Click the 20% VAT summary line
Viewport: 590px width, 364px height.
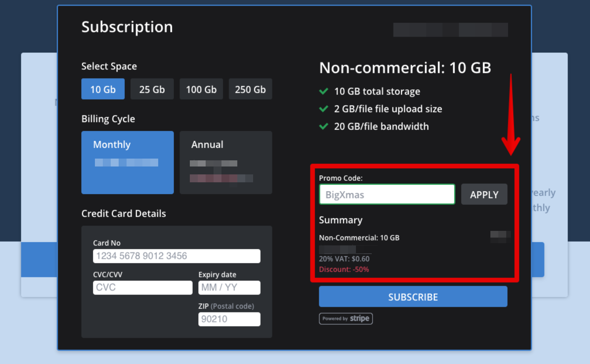(344, 259)
